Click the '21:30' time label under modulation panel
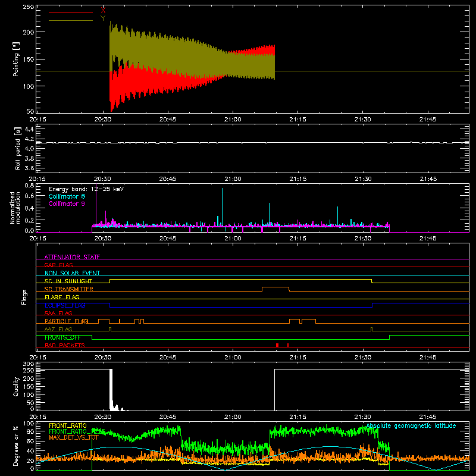 point(363,239)
